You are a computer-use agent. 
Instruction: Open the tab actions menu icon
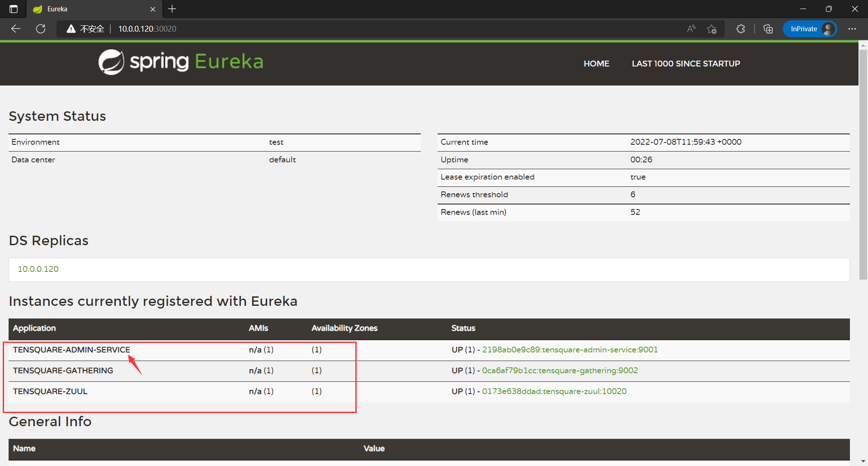[x=14, y=9]
